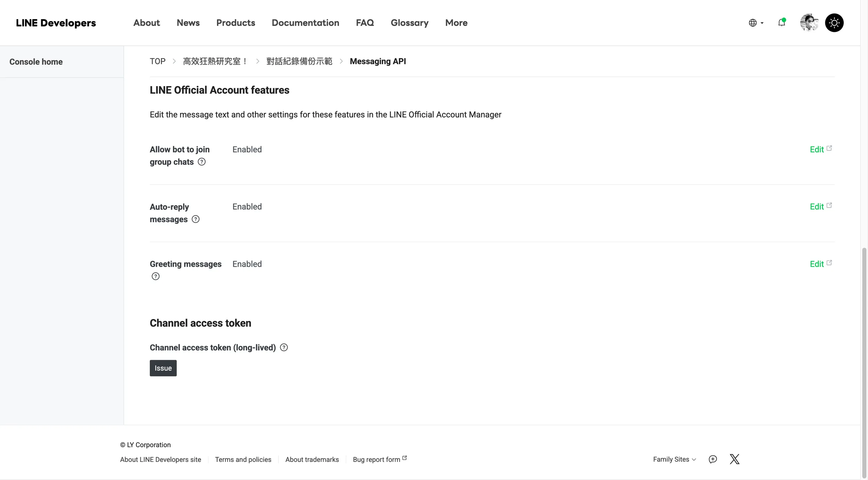Open the user profile avatar menu
The width and height of the screenshot is (868, 480).
tap(809, 23)
